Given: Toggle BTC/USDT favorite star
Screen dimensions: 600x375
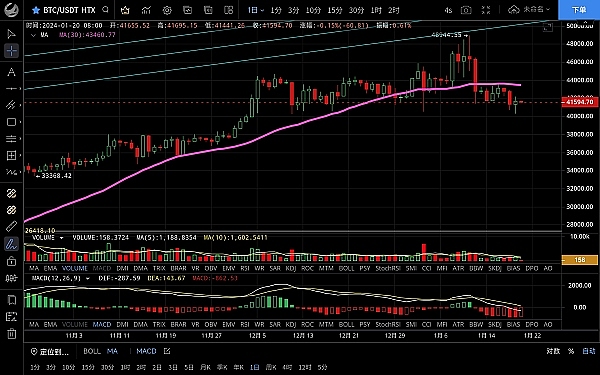Looking at the screenshot, I should tap(36, 10).
